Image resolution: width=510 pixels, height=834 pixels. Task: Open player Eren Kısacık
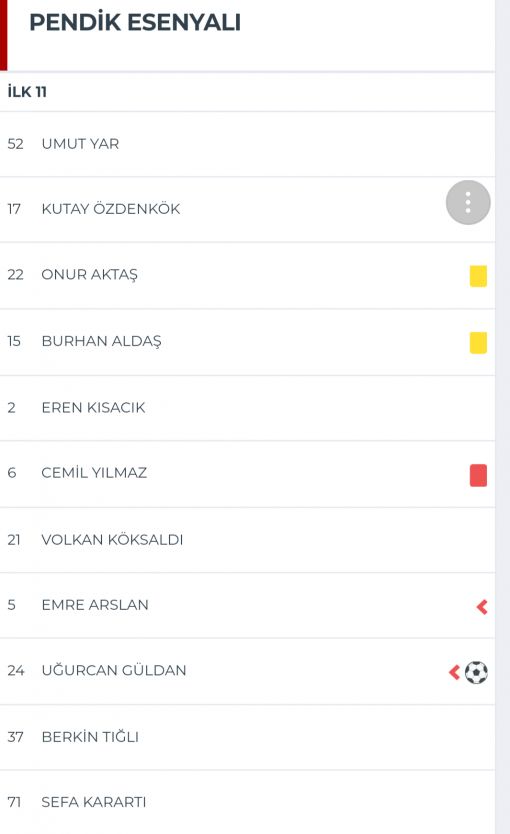247,408
